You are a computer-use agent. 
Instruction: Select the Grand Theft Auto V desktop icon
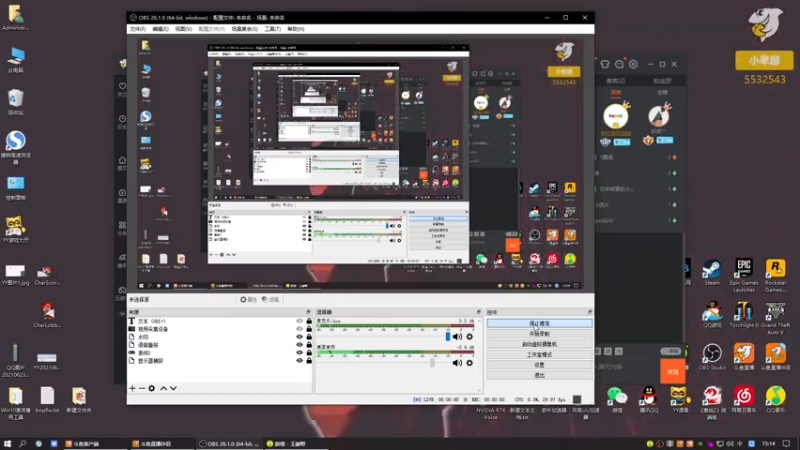(776, 318)
